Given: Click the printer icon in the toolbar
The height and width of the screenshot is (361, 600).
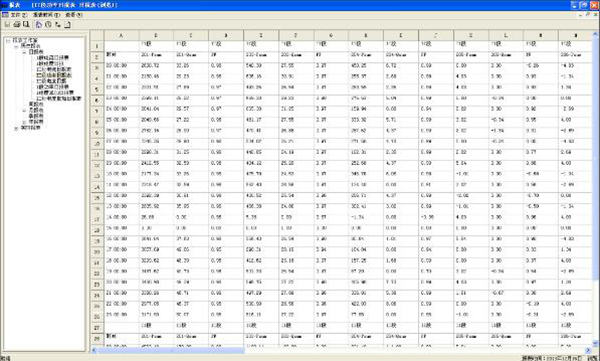Looking at the screenshot, I should [16, 25].
